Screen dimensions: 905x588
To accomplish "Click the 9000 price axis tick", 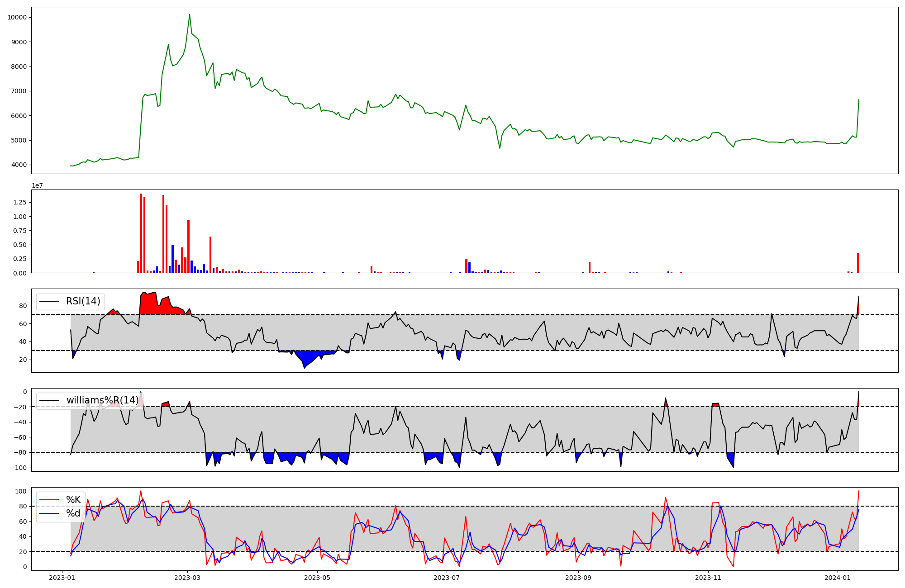I will (x=19, y=42).
